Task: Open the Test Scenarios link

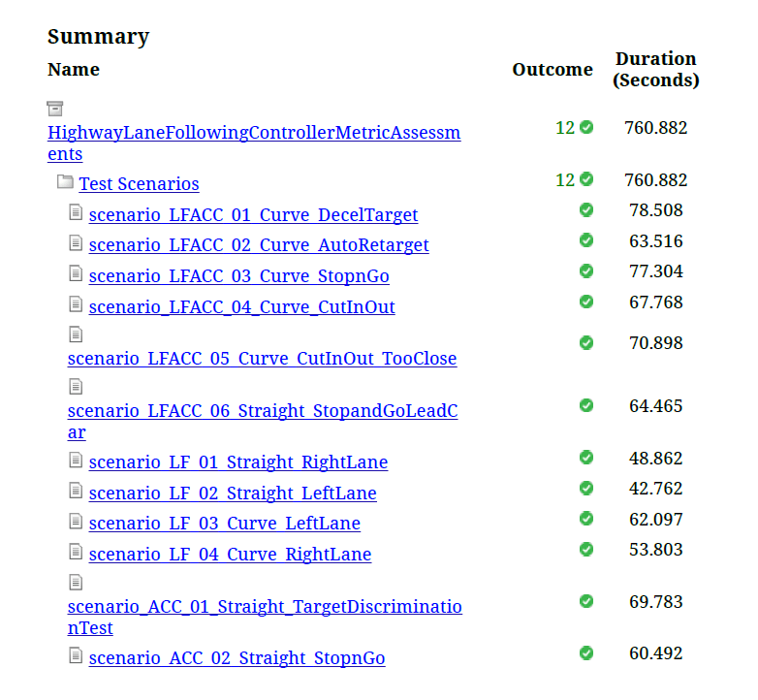Action: pos(139,184)
